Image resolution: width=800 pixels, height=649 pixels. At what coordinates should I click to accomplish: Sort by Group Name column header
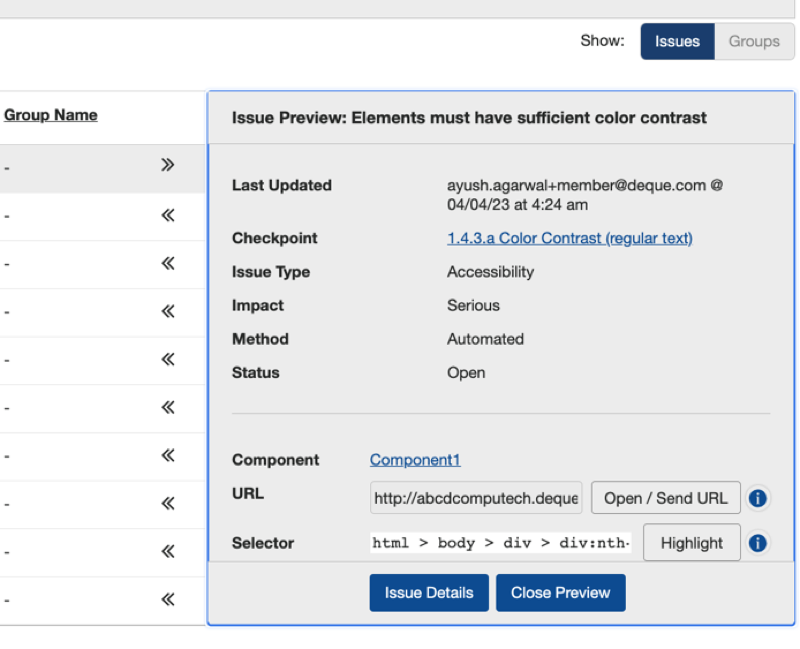point(51,115)
